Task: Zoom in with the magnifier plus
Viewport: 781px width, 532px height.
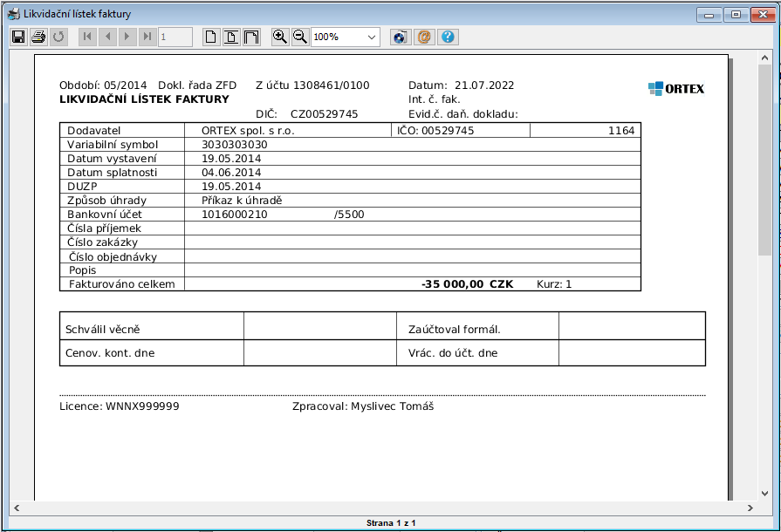Action: click(280, 37)
